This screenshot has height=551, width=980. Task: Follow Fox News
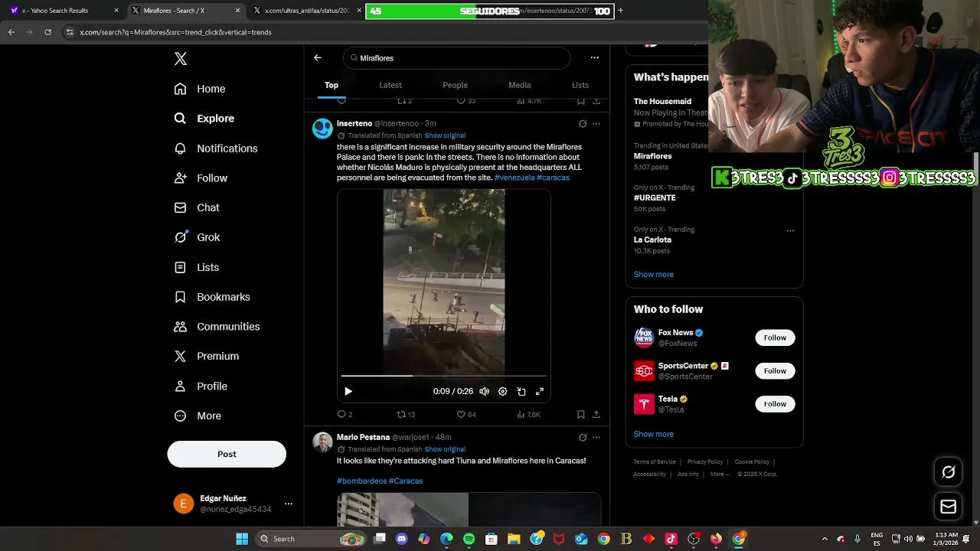pos(775,337)
